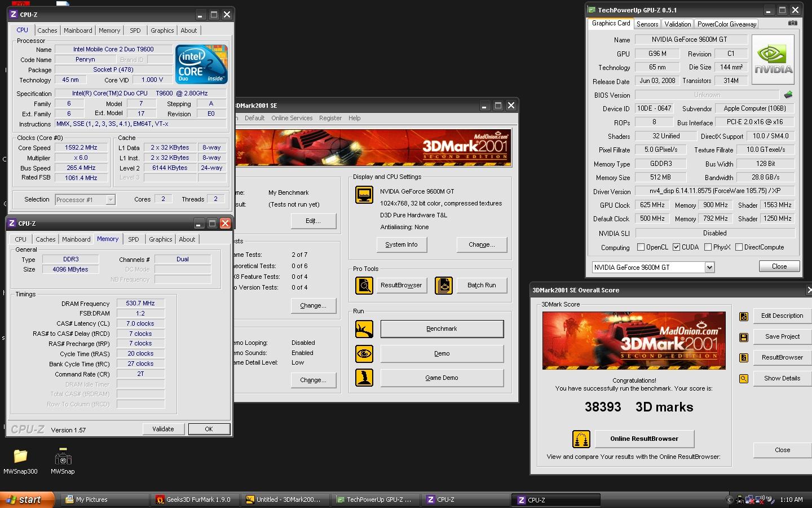The height and width of the screenshot is (508, 812).
Task: Click the Benchmark runner icon in Run section
Action: (364, 329)
